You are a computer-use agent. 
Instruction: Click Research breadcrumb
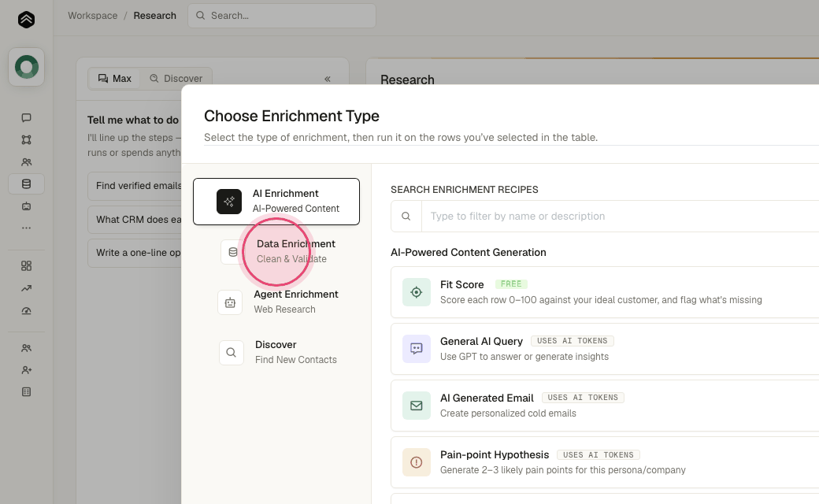tap(154, 16)
